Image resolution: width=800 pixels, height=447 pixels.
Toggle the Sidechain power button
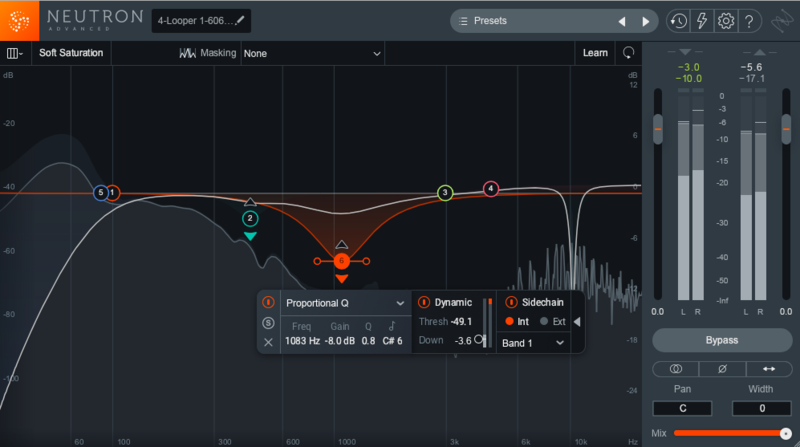[511, 302]
